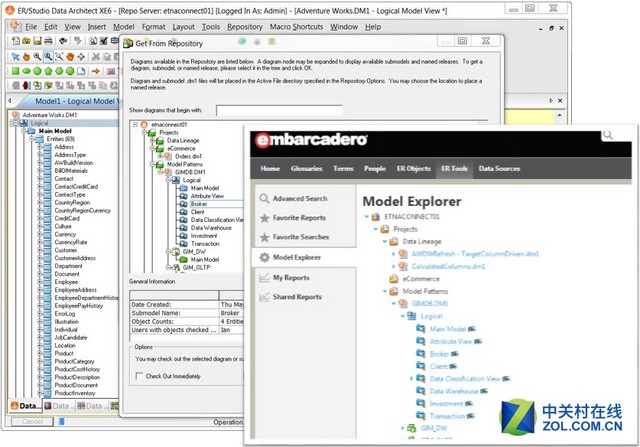Collapse the Model Patterns folder in repository tree

[152, 164]
